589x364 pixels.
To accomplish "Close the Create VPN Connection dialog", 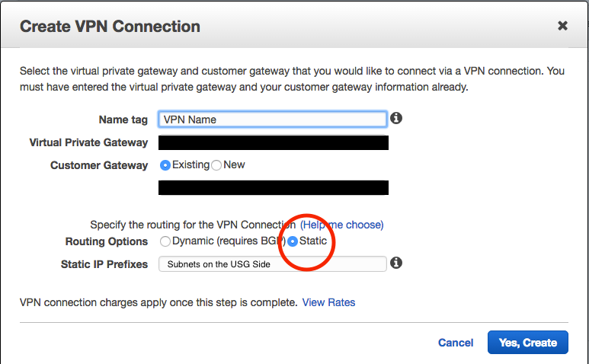I will point(562,26).
